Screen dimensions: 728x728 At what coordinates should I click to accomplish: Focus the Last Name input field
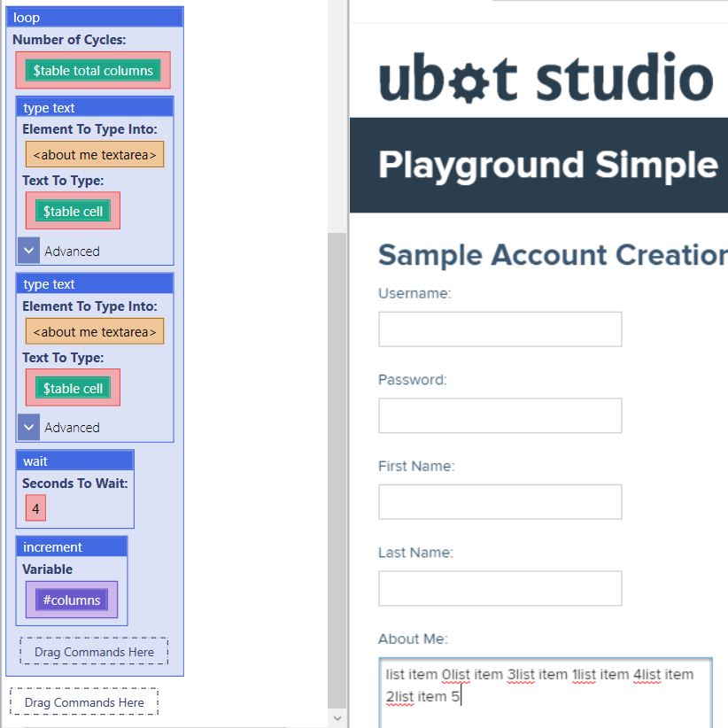(x=500, y=588)
